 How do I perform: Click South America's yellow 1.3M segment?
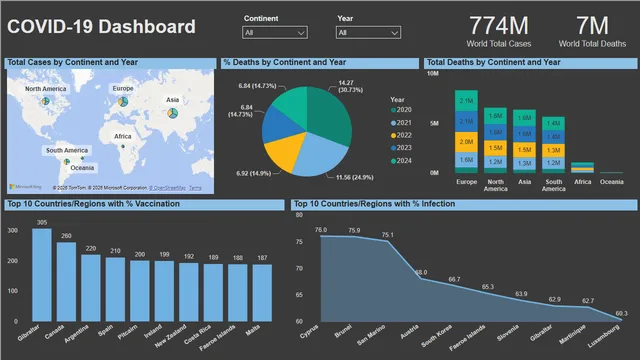553,150
